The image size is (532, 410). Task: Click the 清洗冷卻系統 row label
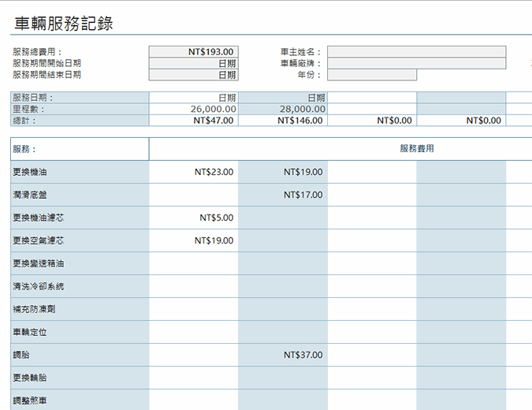(x=79, y=286)
